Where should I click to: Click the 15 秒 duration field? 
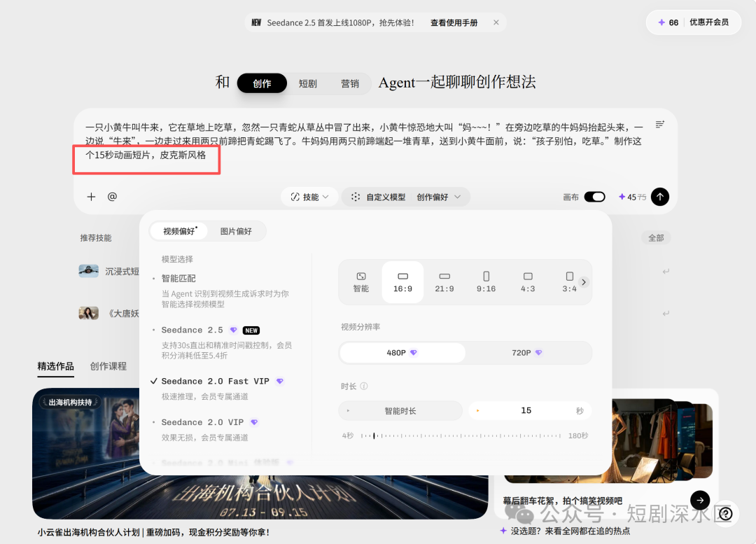[x=529, y=411]
